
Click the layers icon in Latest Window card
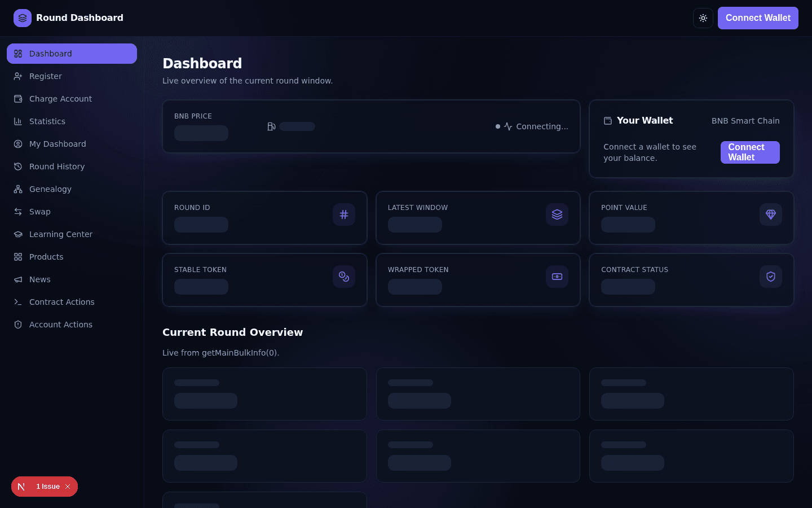click(557, 214)
